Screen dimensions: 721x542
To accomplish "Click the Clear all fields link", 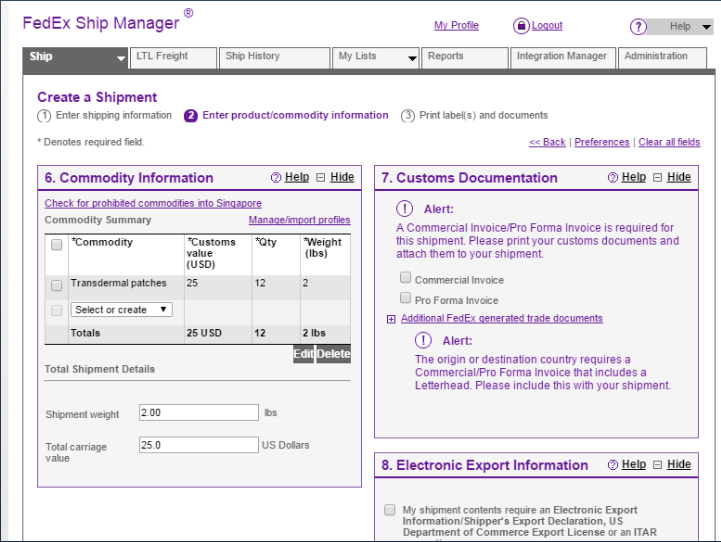I will click(x=669, y=142).
